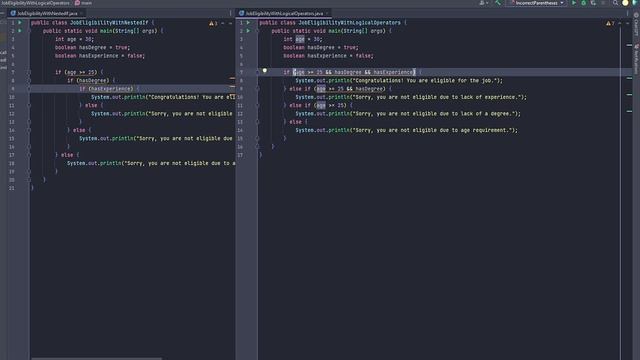Click 'hasExperience = false' line in left editor

pyautogui.click(x=100, y=56)
